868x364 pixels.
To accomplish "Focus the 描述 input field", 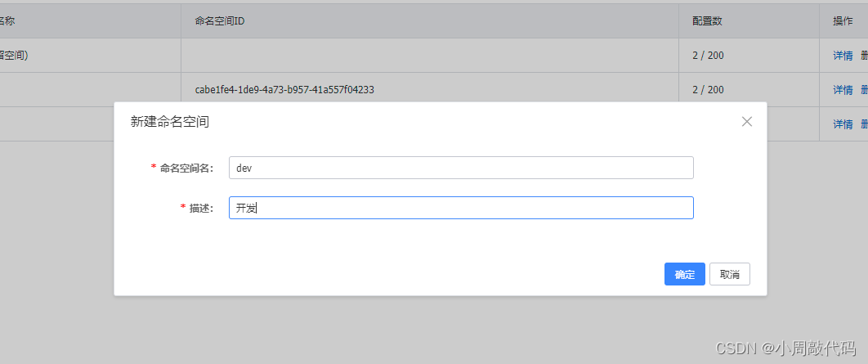I will tap(461, 208).
